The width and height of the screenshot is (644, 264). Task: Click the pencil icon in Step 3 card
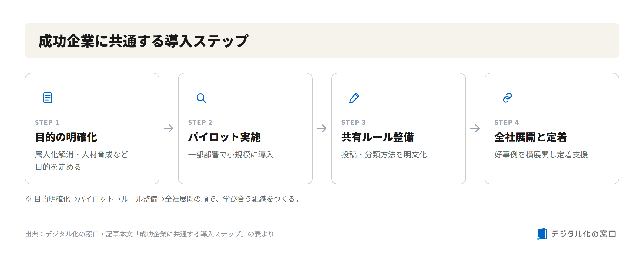354,98
